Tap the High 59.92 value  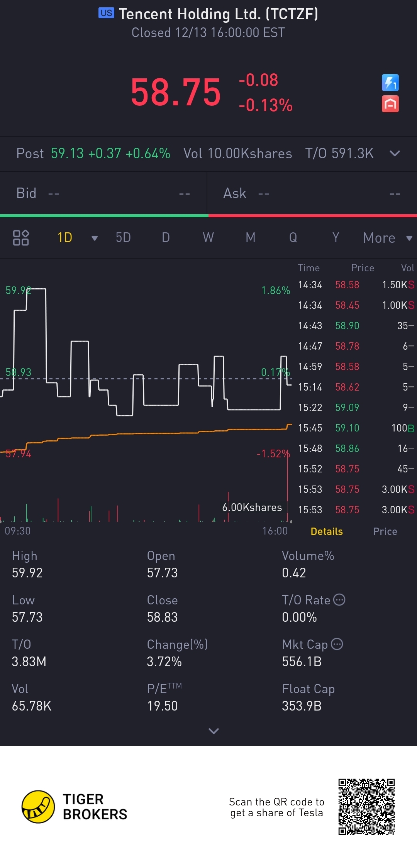[27, 573]
